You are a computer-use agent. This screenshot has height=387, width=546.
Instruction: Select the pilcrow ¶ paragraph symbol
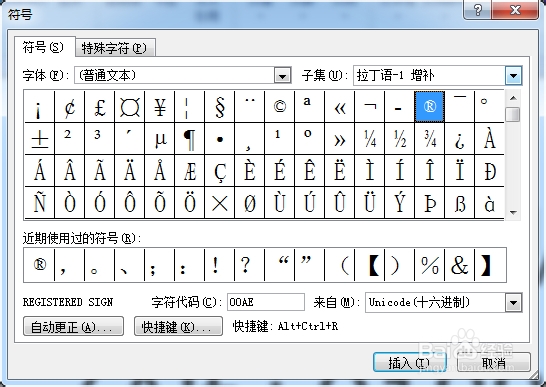pos(189,139)
